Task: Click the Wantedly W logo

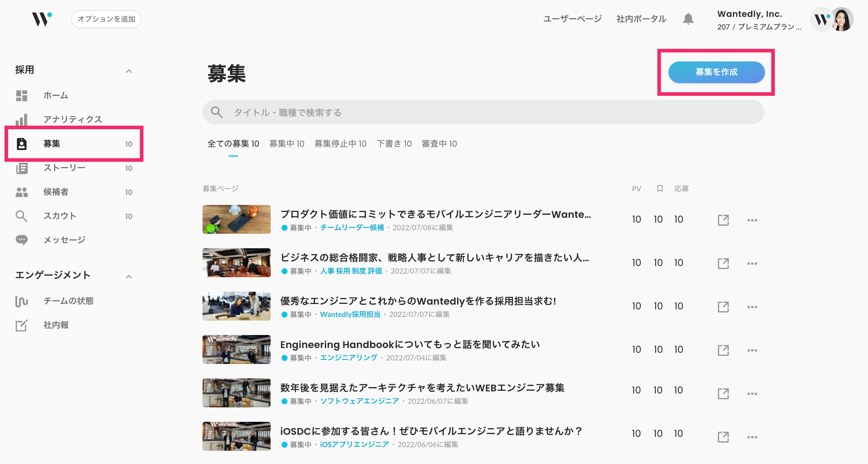Action: (42, 19)
